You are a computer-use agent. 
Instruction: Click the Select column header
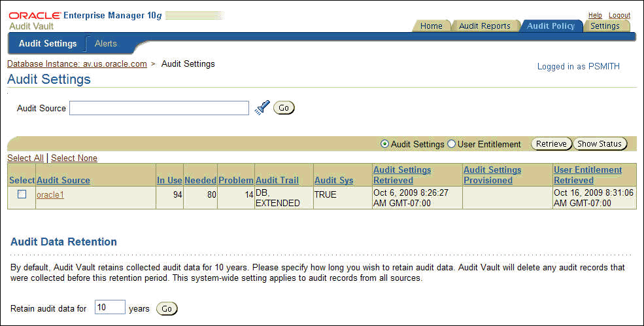[22, 180]
